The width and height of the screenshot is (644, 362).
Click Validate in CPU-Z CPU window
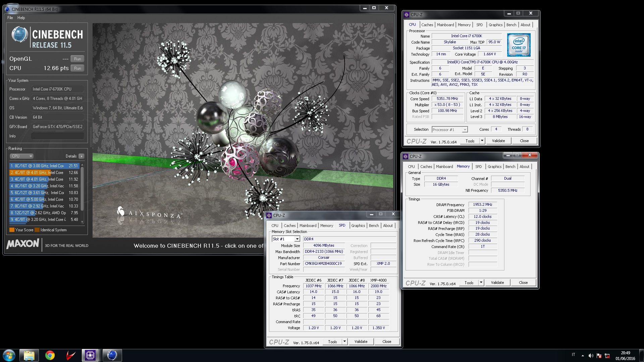(498, 141)
